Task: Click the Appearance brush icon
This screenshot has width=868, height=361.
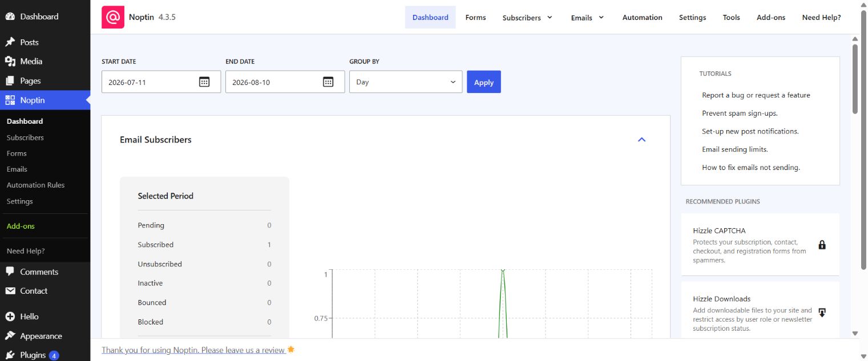Action: click(x=10, y=336)
